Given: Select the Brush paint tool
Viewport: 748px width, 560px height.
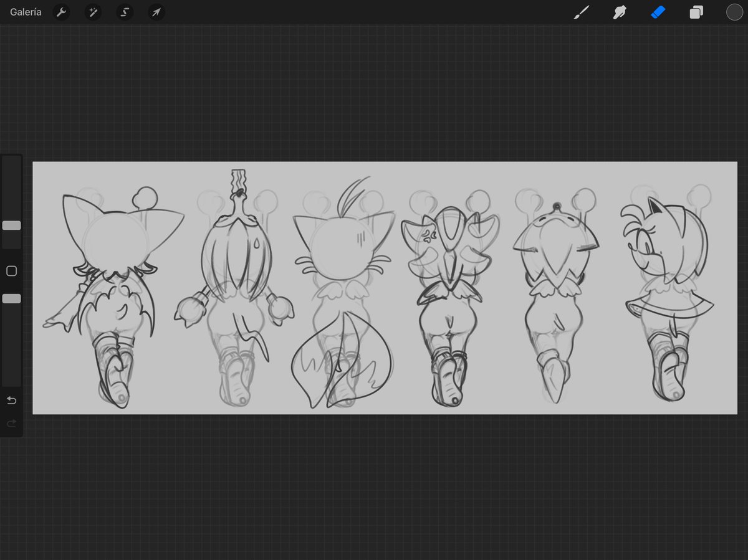Looking at the screenshot, I should pyautogui.click(x=582, y=12).
